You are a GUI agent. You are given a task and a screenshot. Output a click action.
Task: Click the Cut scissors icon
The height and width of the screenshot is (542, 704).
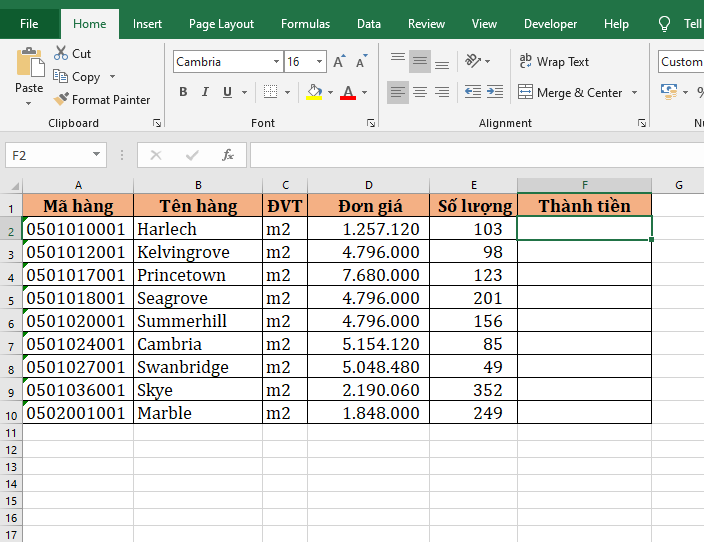(x=61, y=54)
